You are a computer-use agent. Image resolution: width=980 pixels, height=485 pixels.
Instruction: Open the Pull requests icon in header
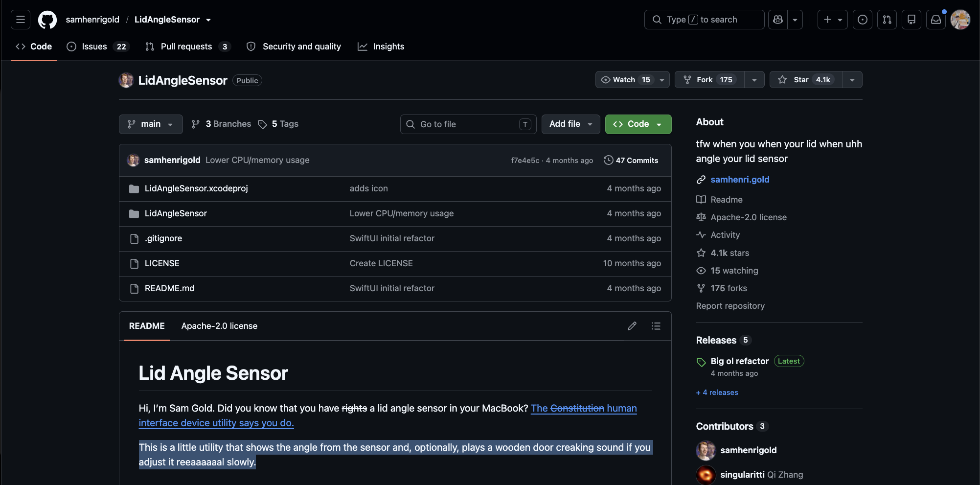click(x=887, y=20)
